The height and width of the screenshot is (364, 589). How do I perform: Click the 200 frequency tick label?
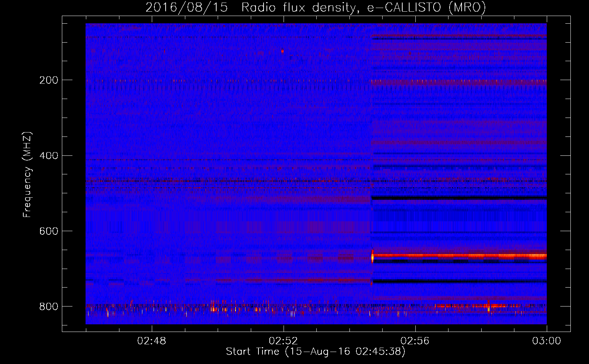click(x=49, y=80)
